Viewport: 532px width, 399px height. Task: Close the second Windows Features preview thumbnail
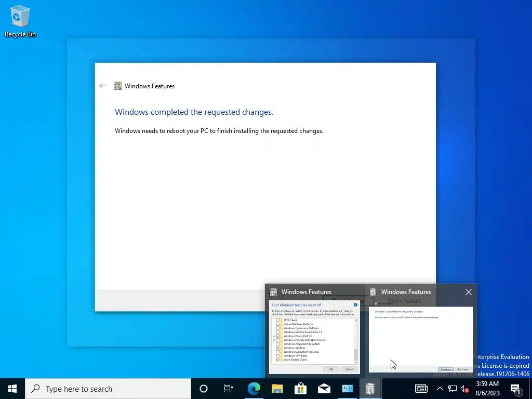pos(469,292)
